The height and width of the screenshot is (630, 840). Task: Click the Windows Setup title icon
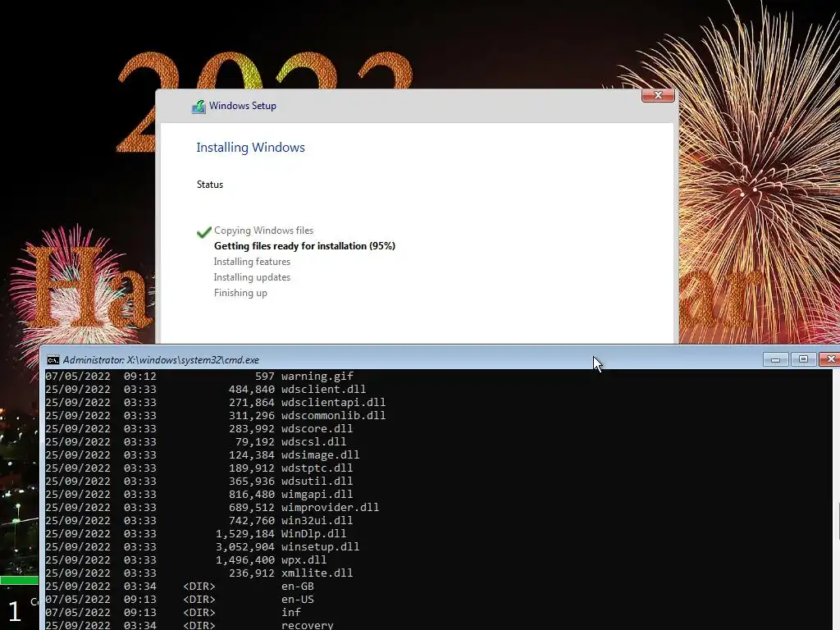(x=199, y=107)
